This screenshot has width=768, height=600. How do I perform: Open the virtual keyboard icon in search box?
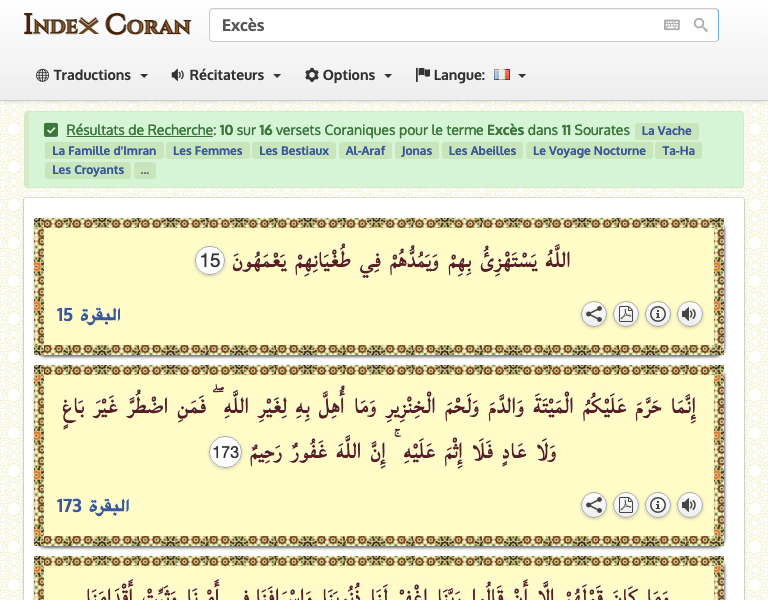[x=671, y=25]
